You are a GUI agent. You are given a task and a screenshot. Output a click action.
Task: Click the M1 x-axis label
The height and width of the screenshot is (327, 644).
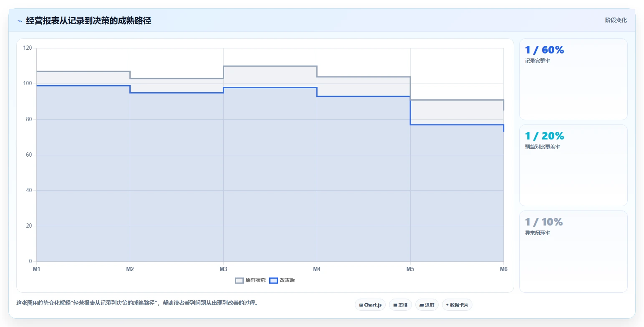[x=36, y=269]
